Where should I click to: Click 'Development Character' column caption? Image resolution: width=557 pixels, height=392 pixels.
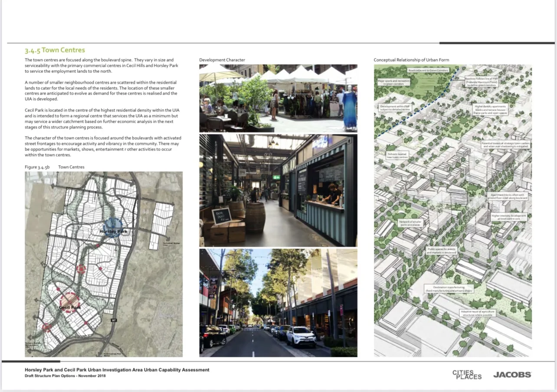coord(222,60)
